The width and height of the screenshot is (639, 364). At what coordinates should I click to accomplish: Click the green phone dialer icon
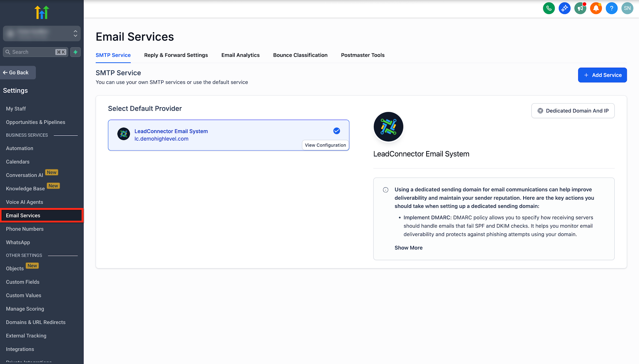pos(549,8)
